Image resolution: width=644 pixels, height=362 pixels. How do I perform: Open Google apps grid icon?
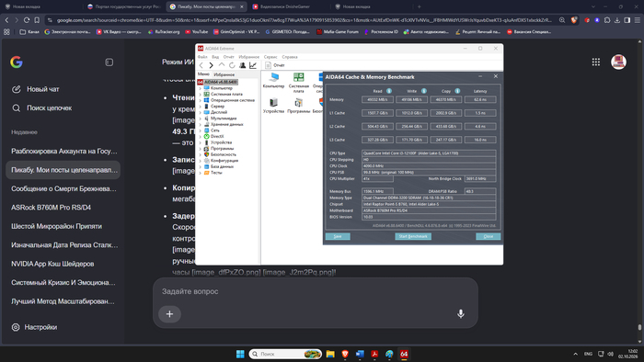point(596,62)
